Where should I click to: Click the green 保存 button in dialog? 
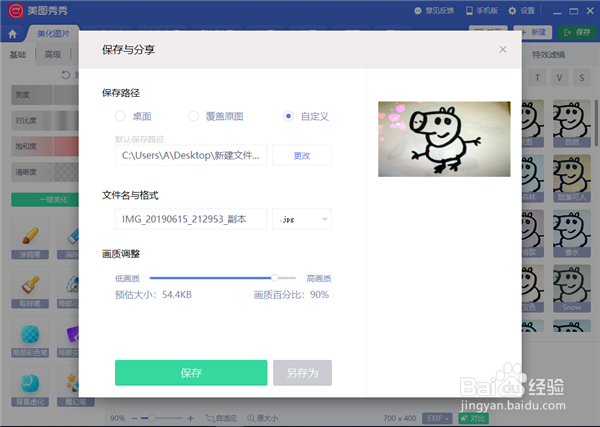coord(191,373)
